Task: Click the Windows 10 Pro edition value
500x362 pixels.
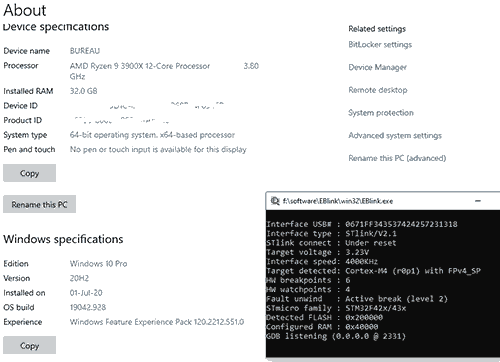Action: pyautogui.click(x=98, y=264)
